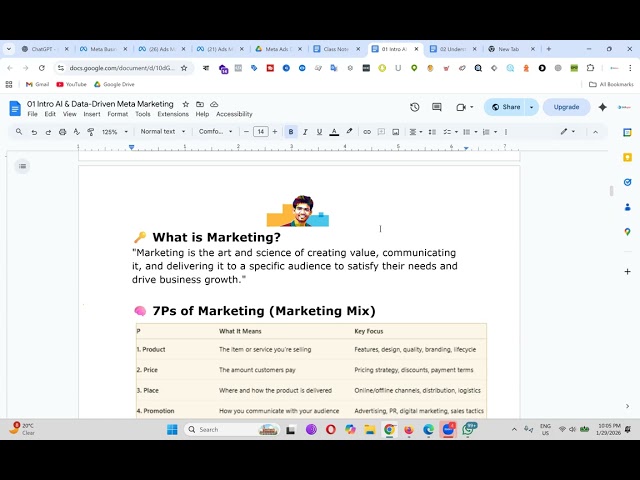Click the Share button

click(506, 107)
